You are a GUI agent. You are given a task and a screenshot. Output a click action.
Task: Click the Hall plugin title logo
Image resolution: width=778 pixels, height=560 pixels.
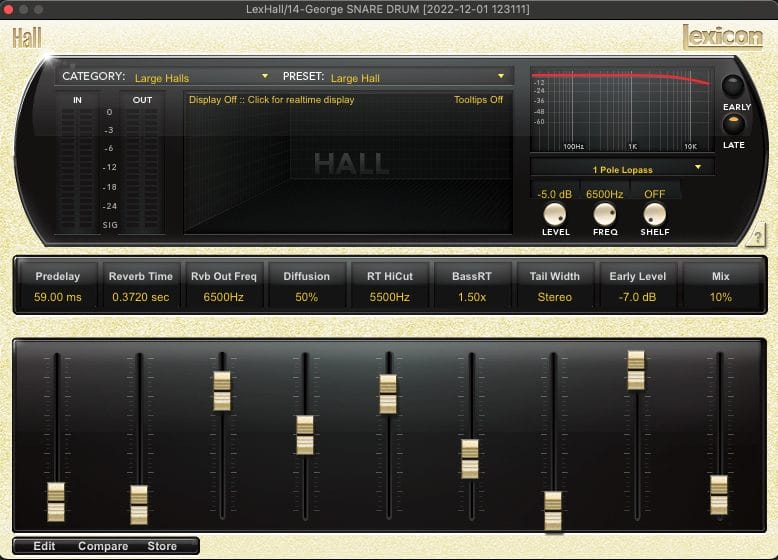27,38
